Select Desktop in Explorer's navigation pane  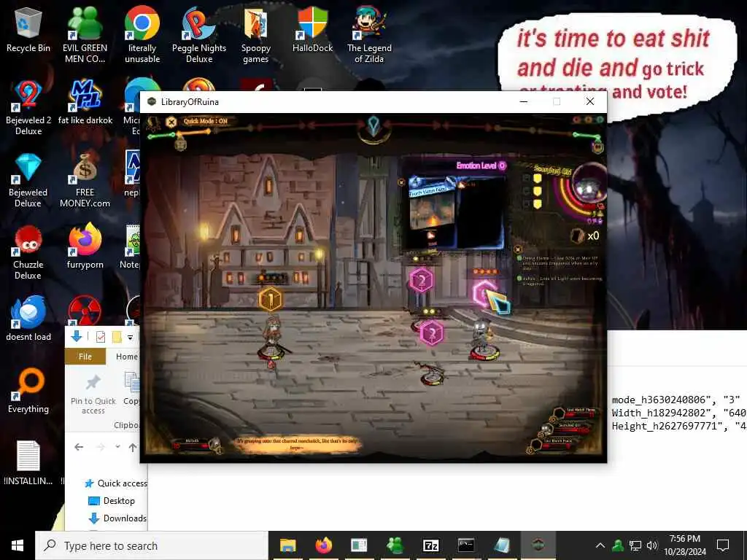pyautogui.click(x=112, y=501)
